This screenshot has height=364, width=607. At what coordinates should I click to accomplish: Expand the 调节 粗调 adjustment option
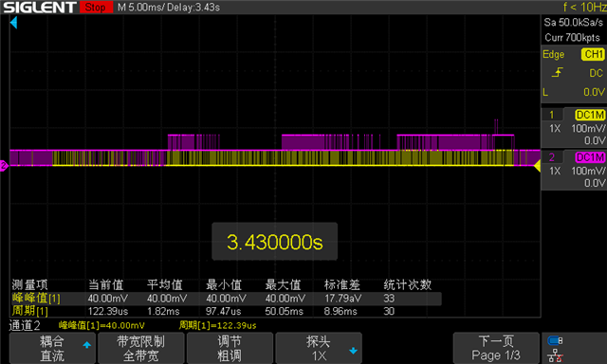pos(230,348)
